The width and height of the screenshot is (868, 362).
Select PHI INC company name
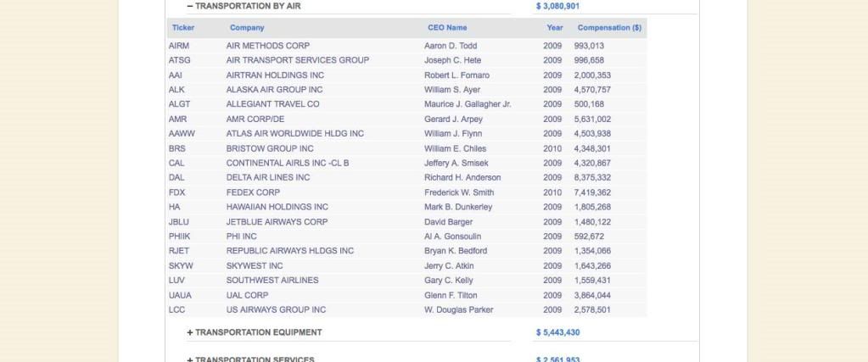(241, 237)
